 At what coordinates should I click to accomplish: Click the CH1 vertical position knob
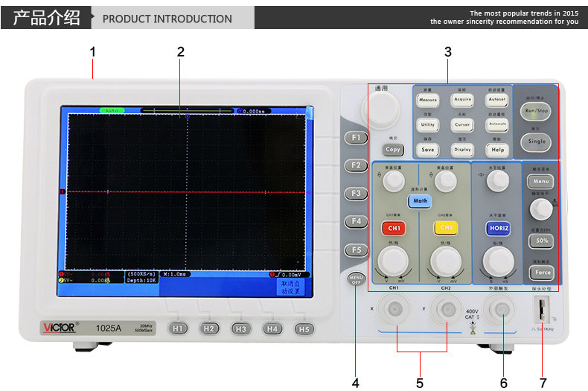tap(394, 181)
